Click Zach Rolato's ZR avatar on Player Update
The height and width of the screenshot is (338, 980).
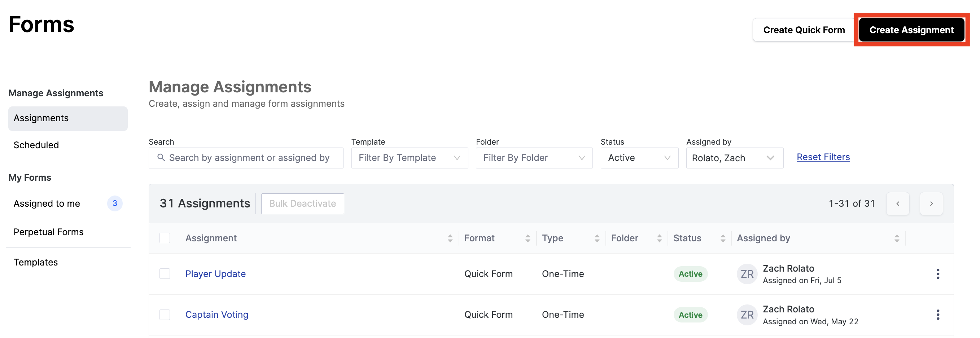[x=747, y=274]
